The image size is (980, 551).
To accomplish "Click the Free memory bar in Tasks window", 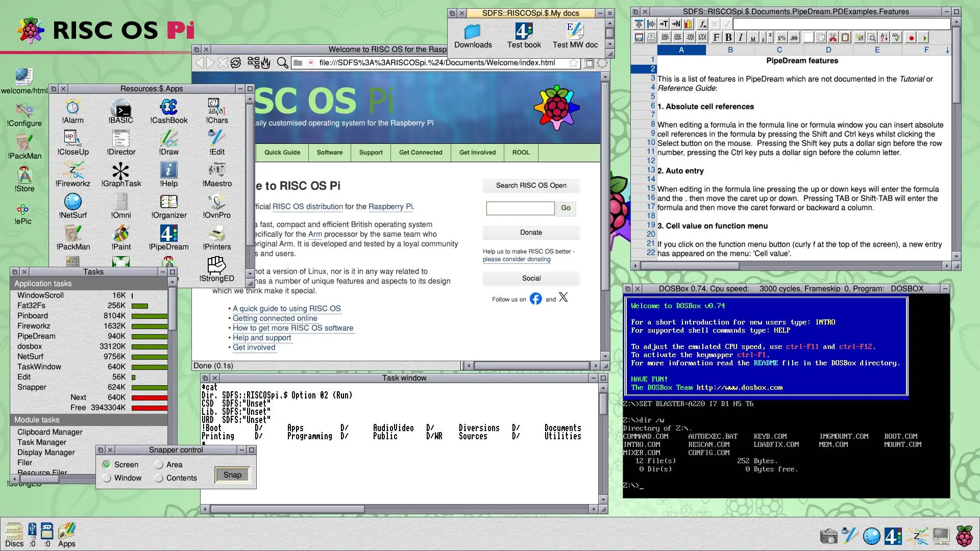I will tap(150, 407).
